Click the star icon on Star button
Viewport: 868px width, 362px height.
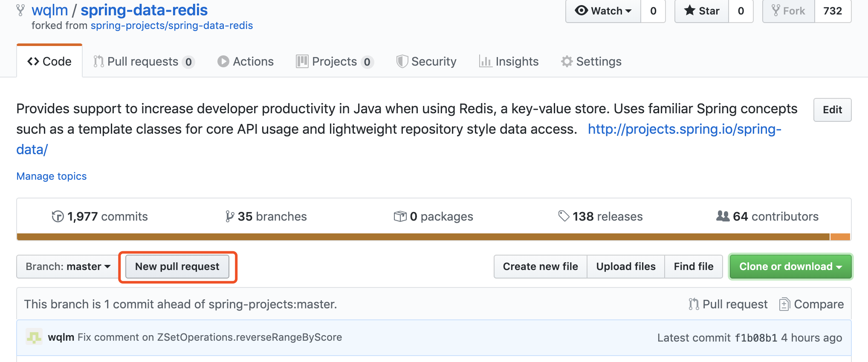(x=690, y=10)
